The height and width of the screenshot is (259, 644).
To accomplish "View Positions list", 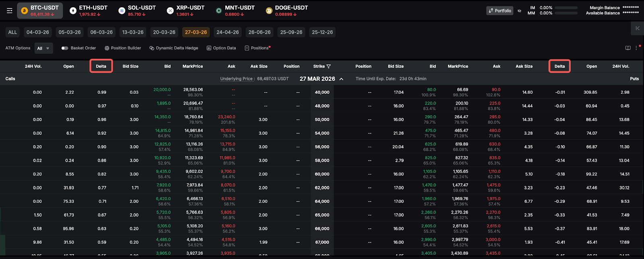I will pyautogui.click(x=258, y=48).
